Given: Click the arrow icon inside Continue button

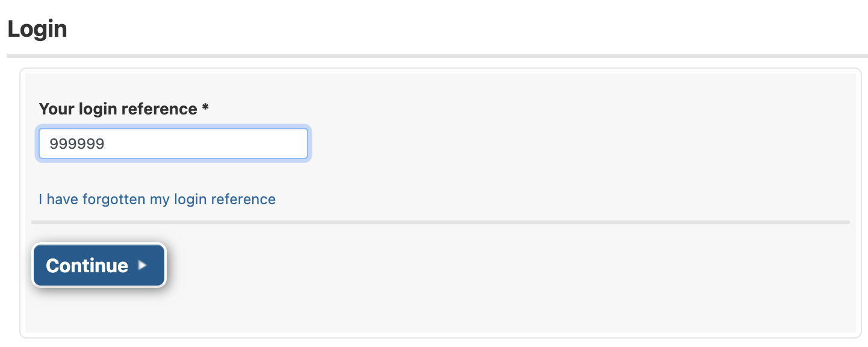Looking at the screenshot, I should 143,264.
